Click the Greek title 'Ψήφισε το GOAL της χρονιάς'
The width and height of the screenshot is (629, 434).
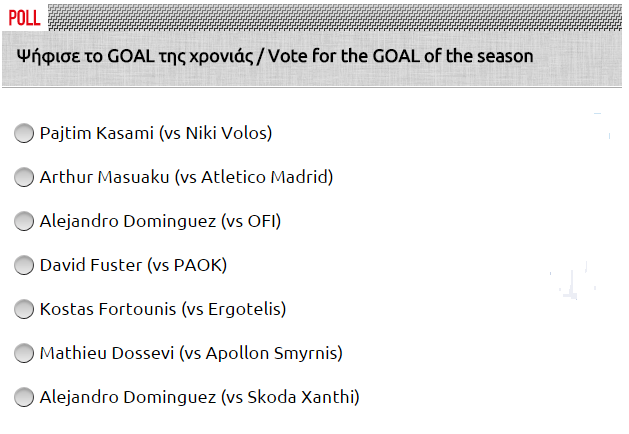(x=133, y=56)
